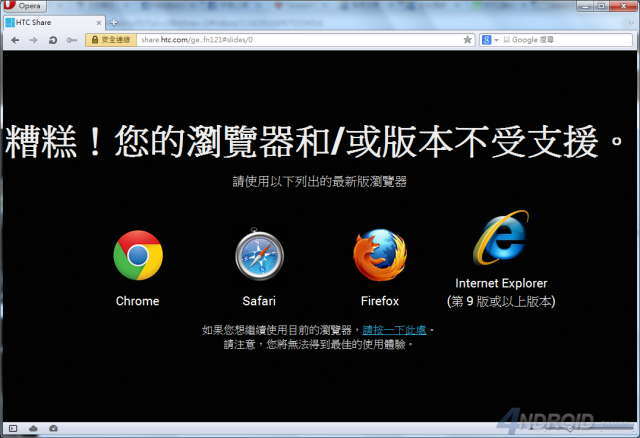640x438 pixels.
Task: Switch to the HTC Share tab
Action: tap(53, 22)
